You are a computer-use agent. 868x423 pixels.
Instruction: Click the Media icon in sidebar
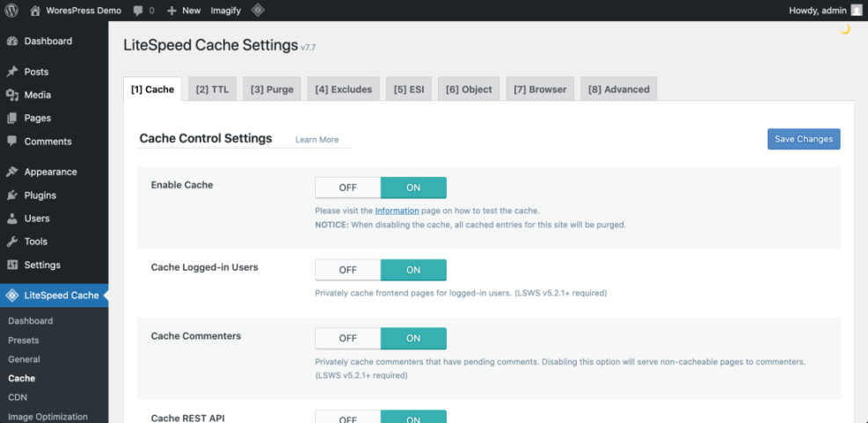point(12,95)
